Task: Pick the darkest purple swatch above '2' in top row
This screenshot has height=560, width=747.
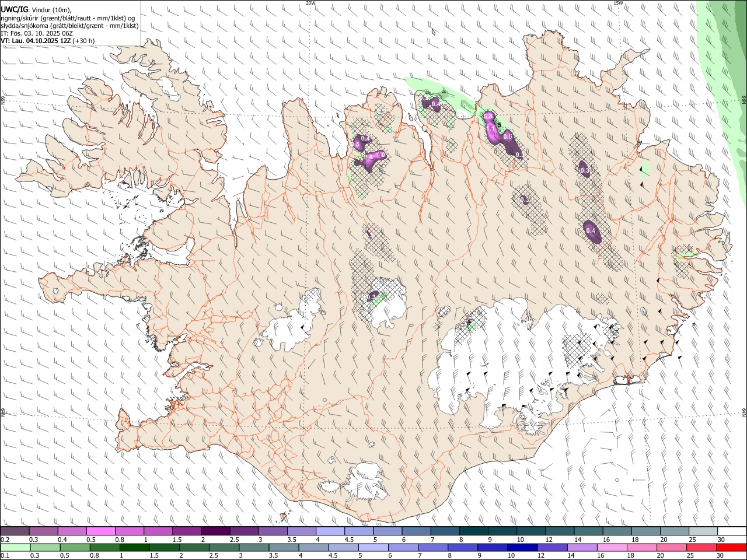Action: (x=215, y=531)
